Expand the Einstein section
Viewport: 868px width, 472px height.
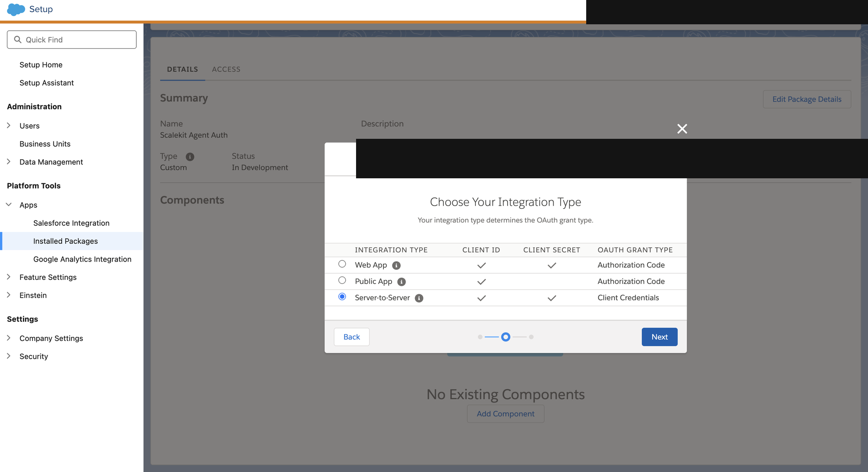[x=9, y=295]
